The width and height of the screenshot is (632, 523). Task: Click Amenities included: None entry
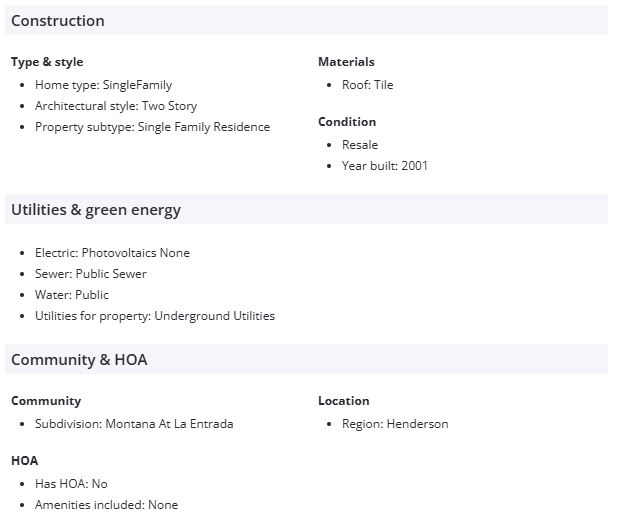(x=106, y=505)
